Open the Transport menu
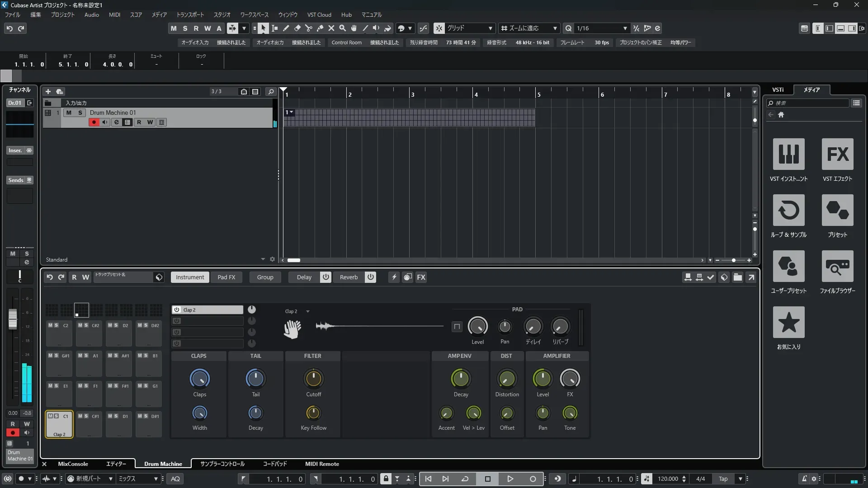The width and height of the screenshot is (868, 488). [x=190, y=14]
